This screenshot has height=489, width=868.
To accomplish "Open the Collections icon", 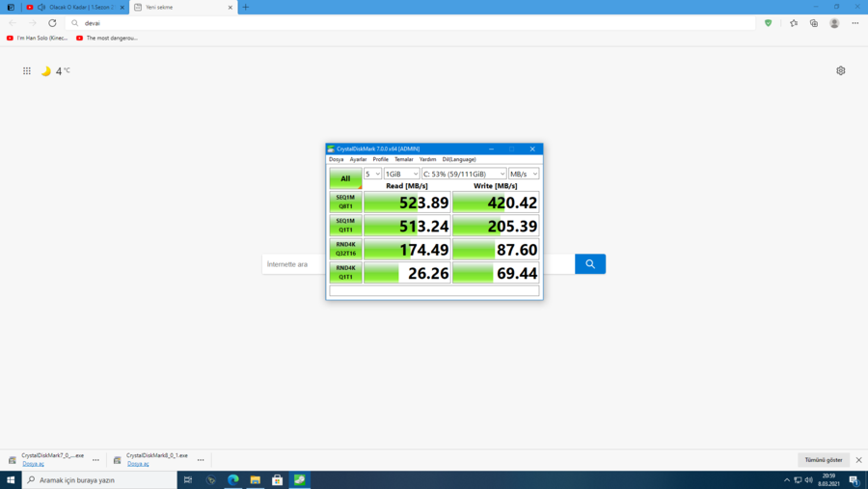I will tap(814, 23).
